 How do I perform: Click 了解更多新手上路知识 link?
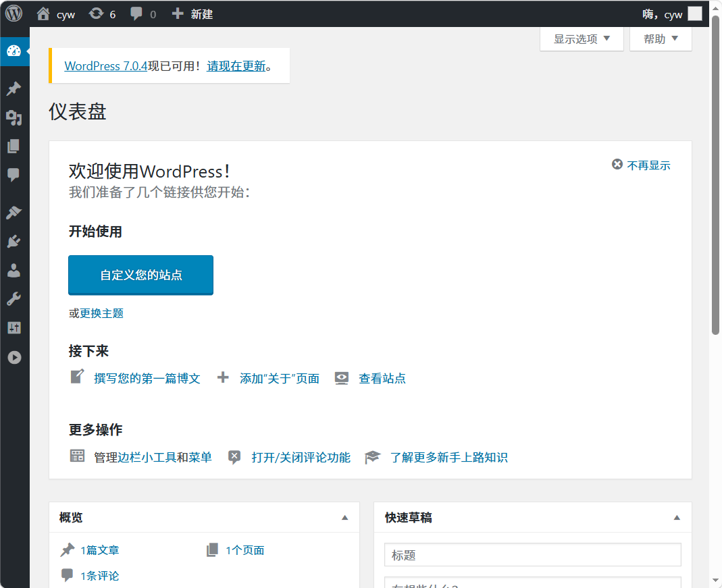pos(449,457)
